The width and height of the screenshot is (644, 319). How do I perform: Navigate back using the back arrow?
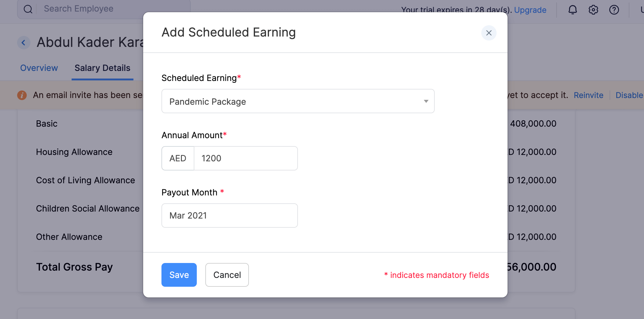tap(23, 43)
